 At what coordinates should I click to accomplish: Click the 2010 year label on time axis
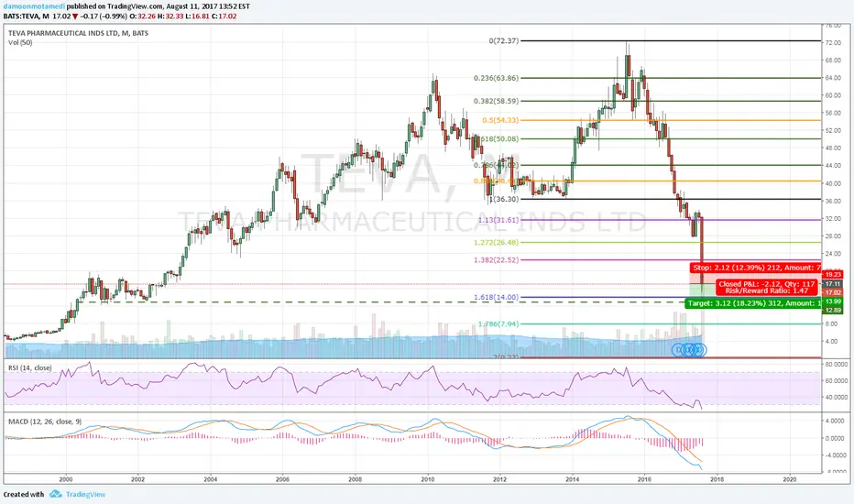point(428,479)
